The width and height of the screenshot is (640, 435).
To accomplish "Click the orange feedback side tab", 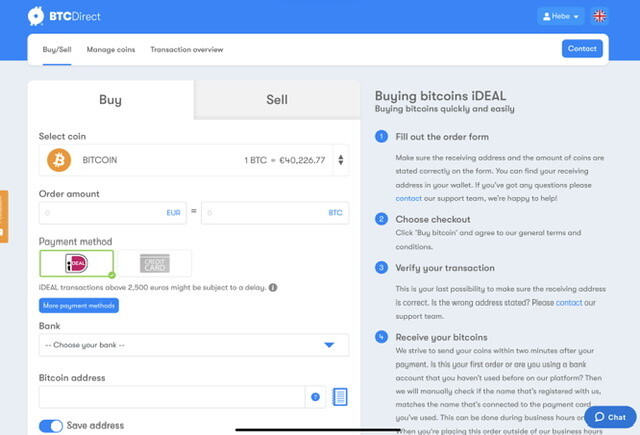I will click(x=4, y=216).
